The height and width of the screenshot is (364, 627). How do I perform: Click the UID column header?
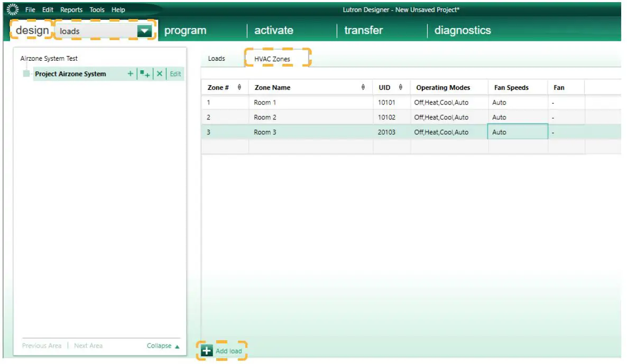(391, 87)
